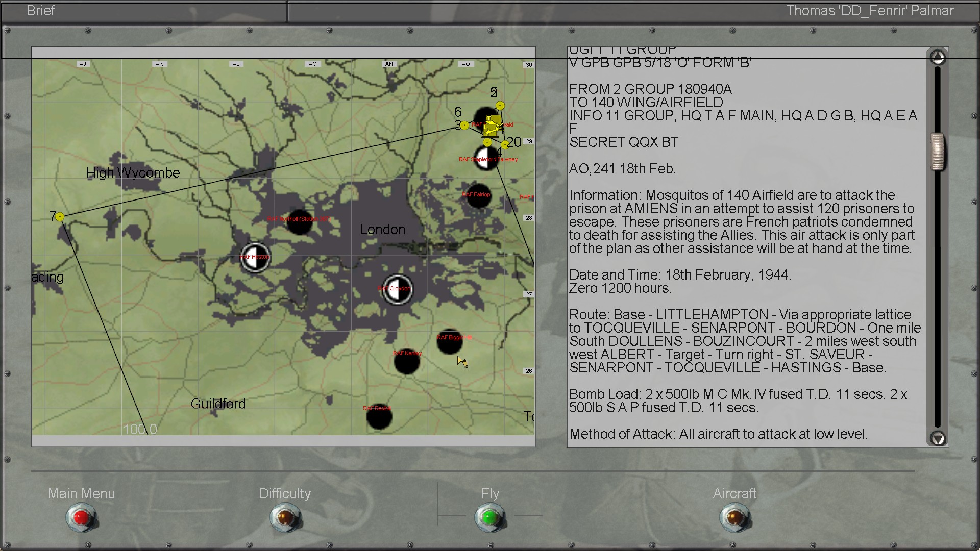980x551 pixels.
Task: Open Aircraft selection via brown button
Action: (x=734, y=518)
